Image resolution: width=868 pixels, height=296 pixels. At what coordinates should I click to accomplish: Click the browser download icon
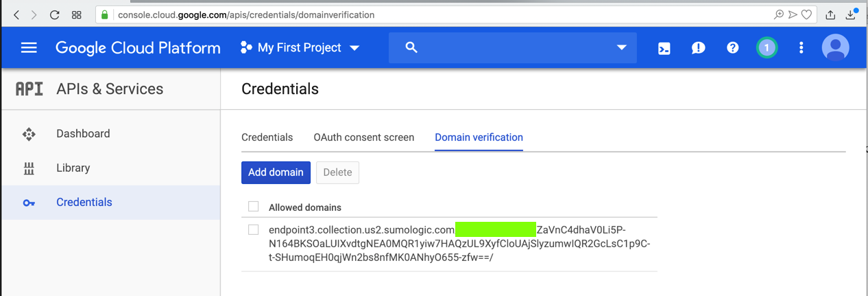[851, 14]
